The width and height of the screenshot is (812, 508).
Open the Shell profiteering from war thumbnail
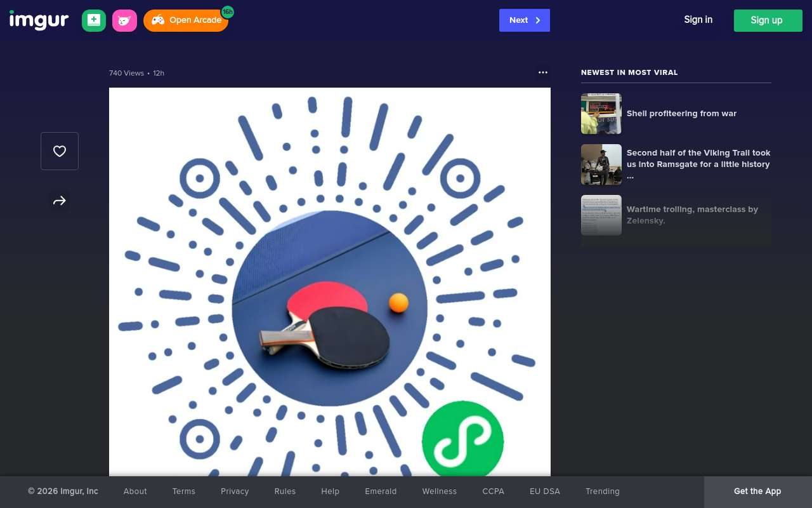601,114
